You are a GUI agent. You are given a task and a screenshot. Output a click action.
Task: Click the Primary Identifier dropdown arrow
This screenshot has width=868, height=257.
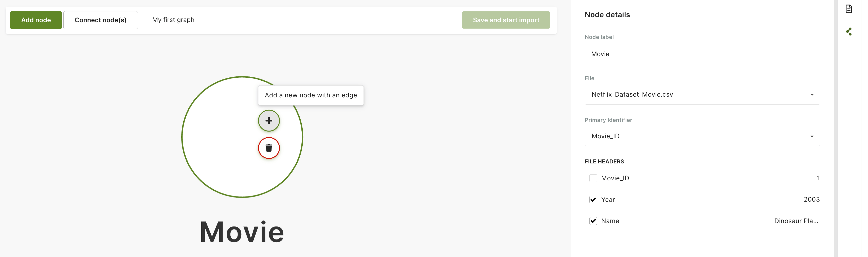click(812, 137)
